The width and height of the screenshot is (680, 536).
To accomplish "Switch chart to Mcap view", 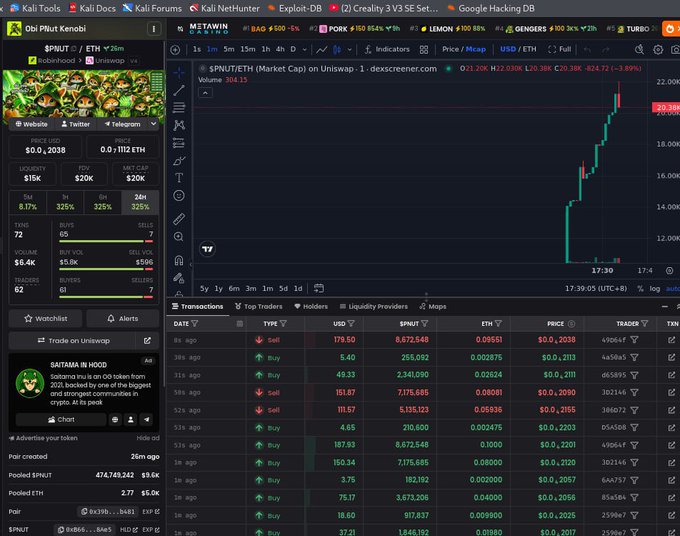I will click(476, 49).
